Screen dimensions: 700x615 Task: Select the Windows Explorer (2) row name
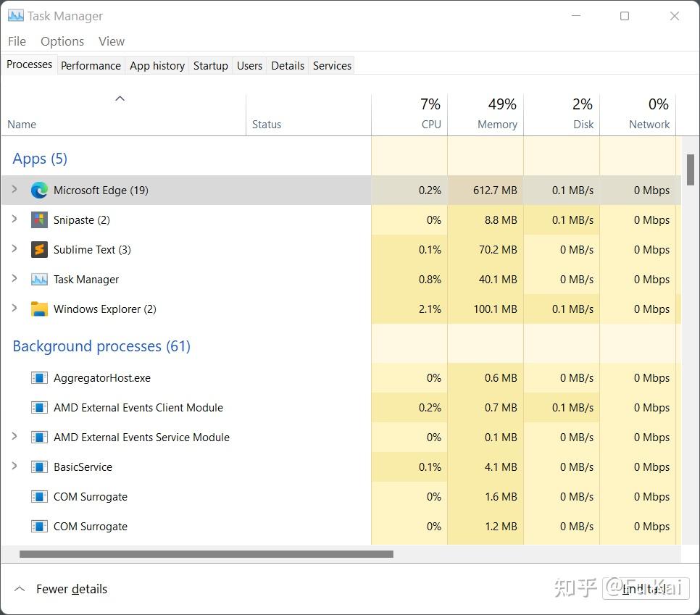(x=105, y=309)
